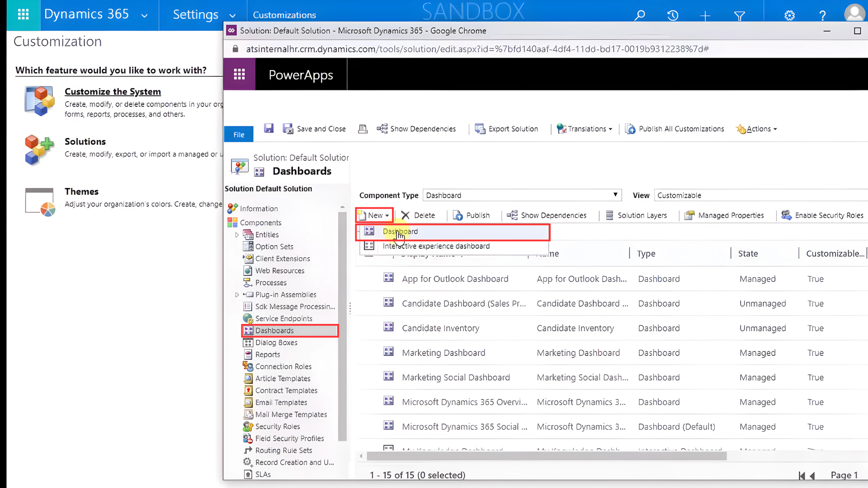Open Solutions in Customization page
This screenshot has width=868, height=488.
pos(85,141)
